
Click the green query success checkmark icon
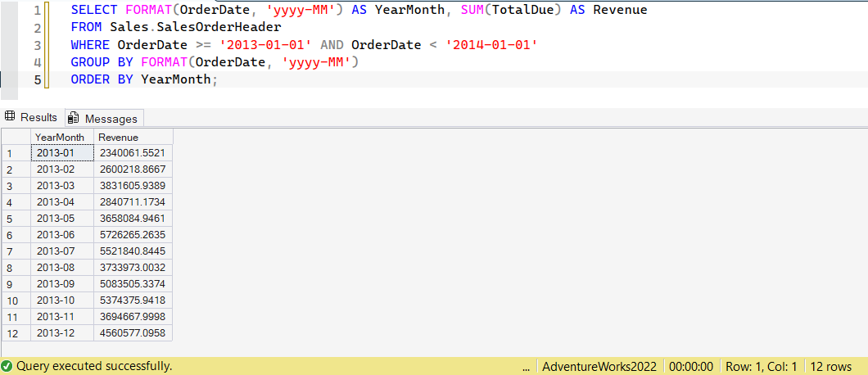tap(7, 366)
